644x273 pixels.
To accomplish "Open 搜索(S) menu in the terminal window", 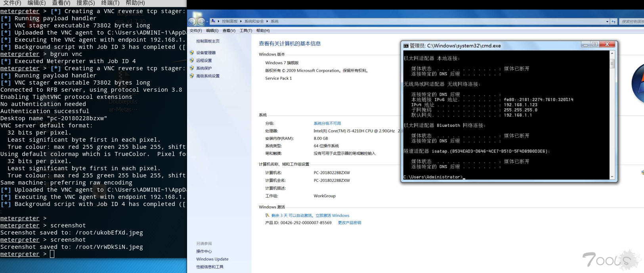I will (x=86, y=3).
